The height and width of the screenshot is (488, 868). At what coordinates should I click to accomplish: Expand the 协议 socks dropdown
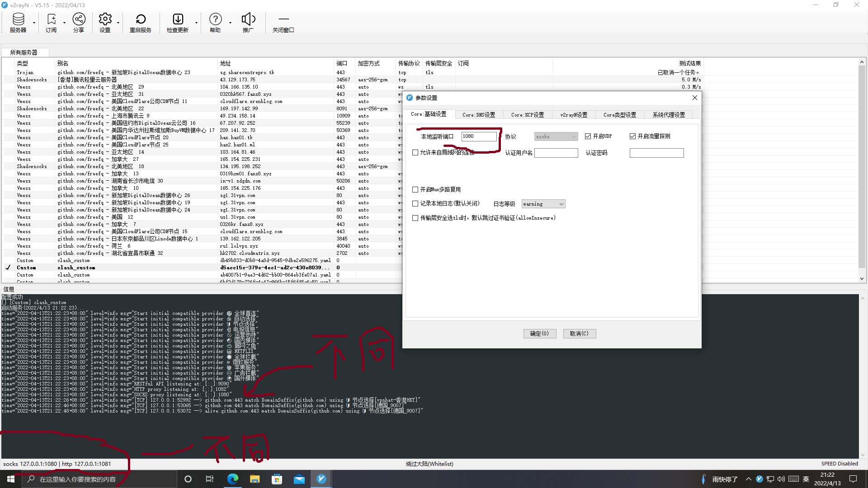click(x=556, y=136)
